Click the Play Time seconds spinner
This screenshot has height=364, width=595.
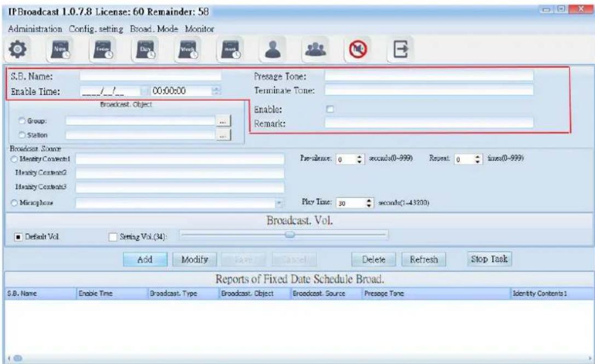pyautogui.click(x=368, y=203)
